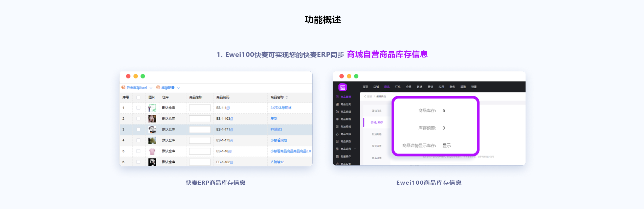Expand the 库存配置 dropdown arrow

178,88
